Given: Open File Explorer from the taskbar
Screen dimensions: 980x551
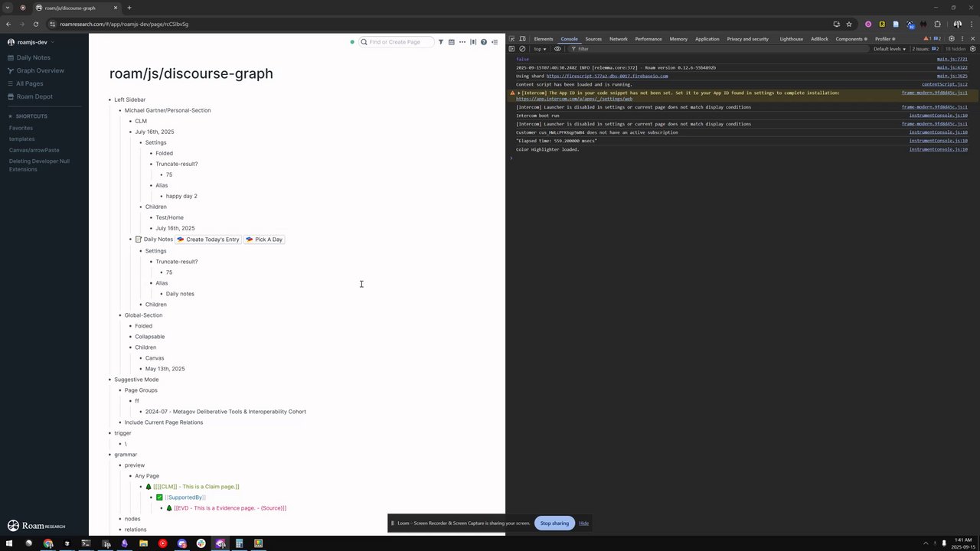Looking at the screenshot, I should coord(143,543).
